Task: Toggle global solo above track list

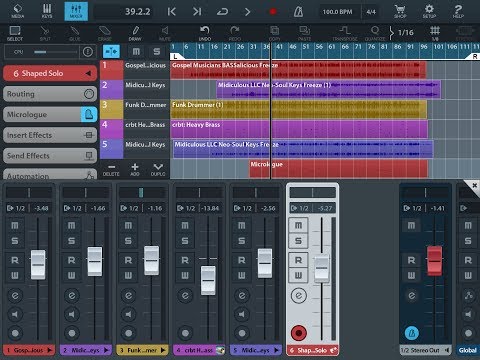Action: tap(157, 51)
